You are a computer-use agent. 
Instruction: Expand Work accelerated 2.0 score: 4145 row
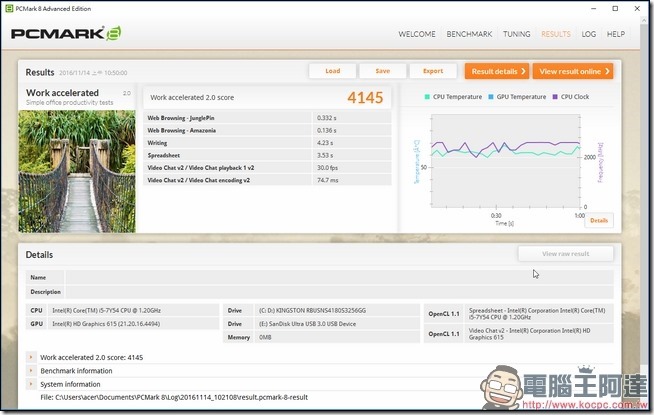tap(31, 357)
